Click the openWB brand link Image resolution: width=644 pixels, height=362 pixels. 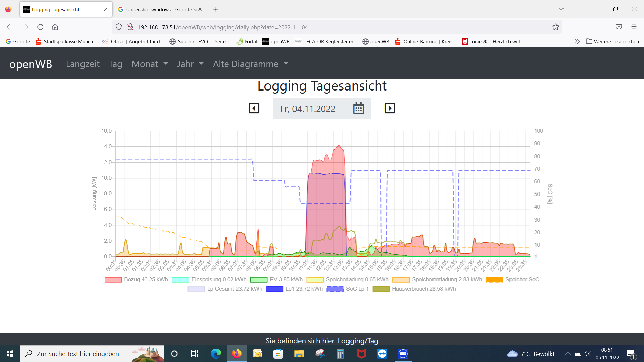tap(31, 64)
